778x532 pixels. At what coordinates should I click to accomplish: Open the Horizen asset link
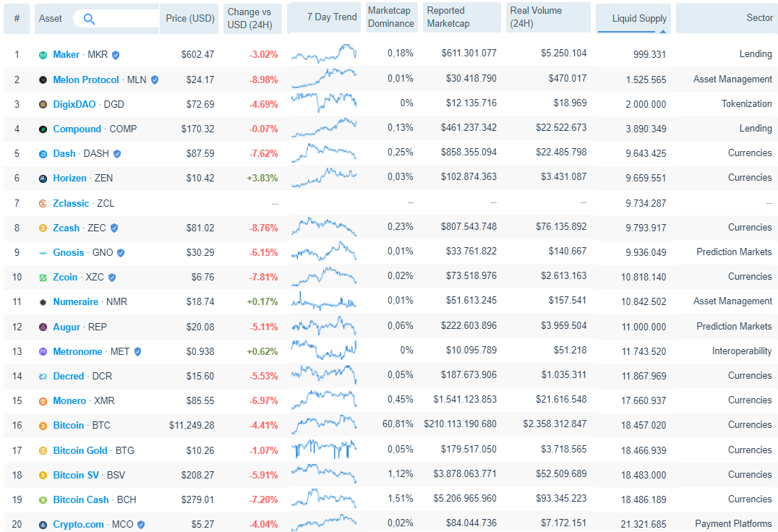pos(69,178)
